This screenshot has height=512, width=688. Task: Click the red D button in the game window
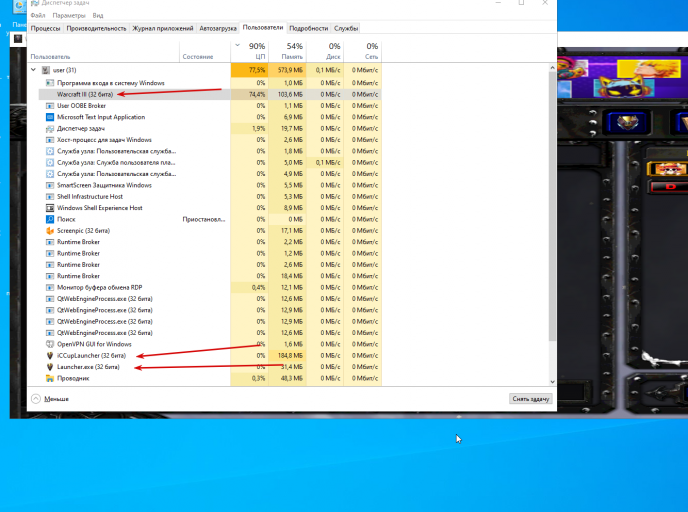(669, 186)
